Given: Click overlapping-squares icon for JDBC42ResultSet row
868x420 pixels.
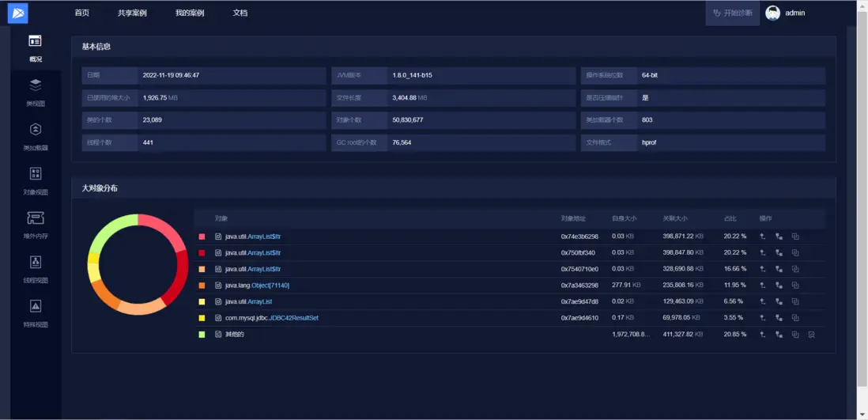Looking at the screenshot, I should coord(795,318).
